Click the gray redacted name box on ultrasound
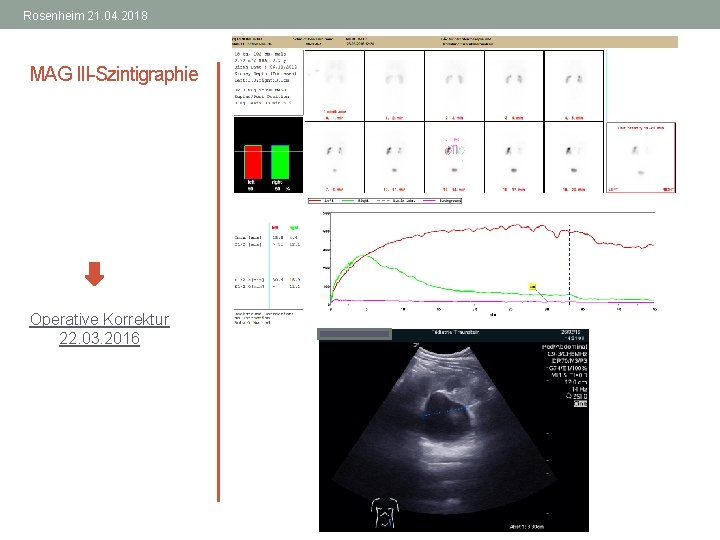Viewport: 720px width, 540px height. point(354,334)
